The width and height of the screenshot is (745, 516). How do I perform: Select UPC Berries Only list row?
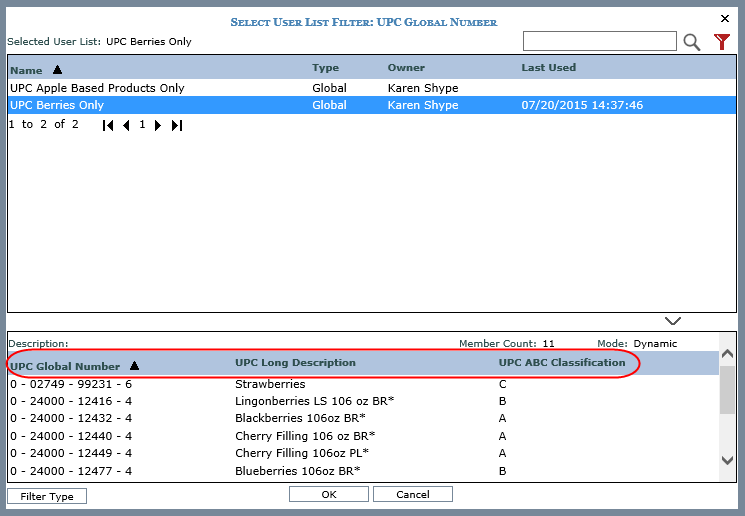click(x=372, y=105)
